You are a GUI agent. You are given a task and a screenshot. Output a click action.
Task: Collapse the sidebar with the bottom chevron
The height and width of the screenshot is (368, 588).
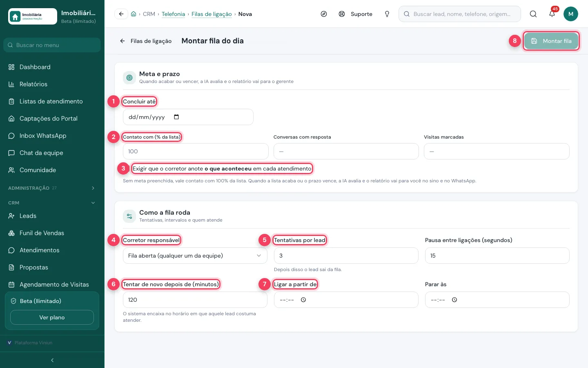(x=52, y=360)
